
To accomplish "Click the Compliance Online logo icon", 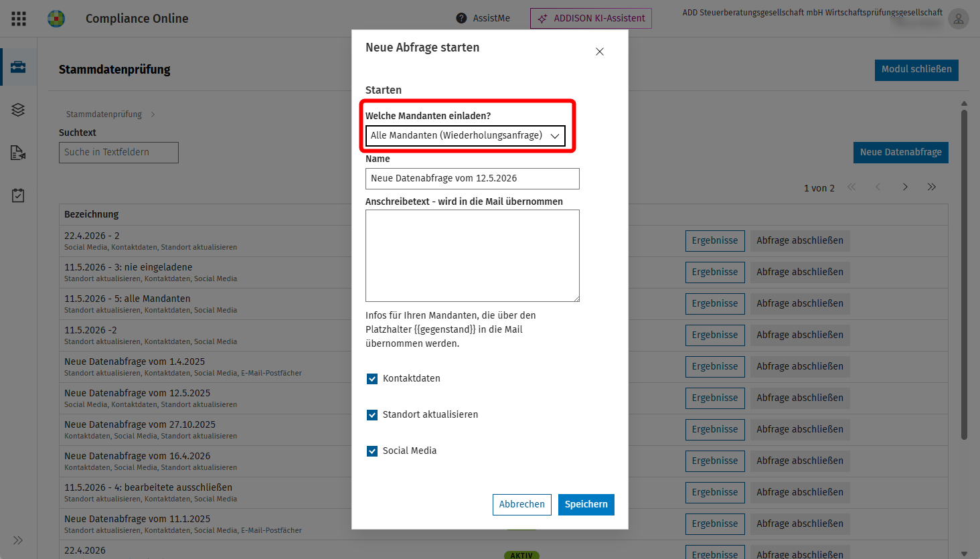I will coord(56,19).
